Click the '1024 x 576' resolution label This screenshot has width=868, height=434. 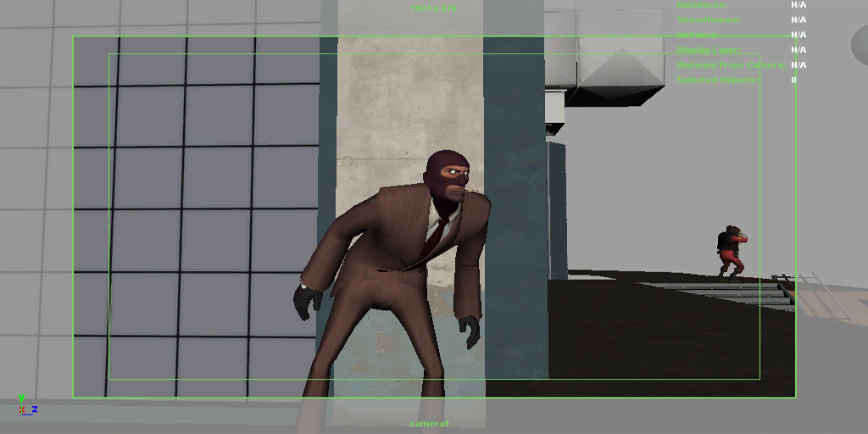tap(434, 8)
